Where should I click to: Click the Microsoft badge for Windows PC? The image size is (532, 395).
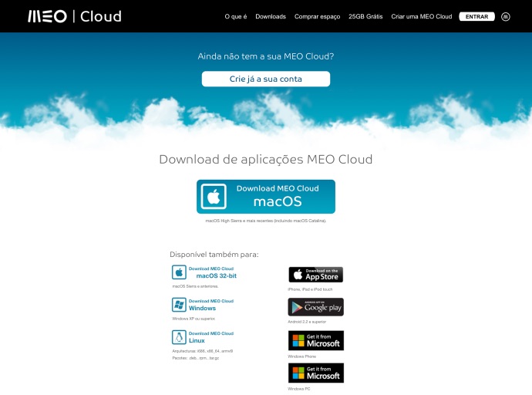tap(316, 373)
